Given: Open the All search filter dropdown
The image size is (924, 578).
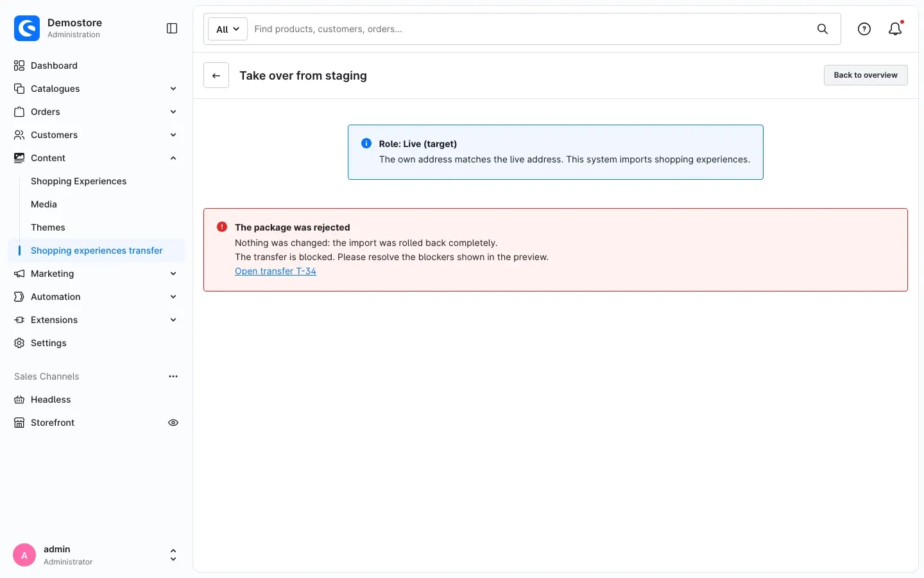Looking at the screenshot, I should click(x=228, y=29).
